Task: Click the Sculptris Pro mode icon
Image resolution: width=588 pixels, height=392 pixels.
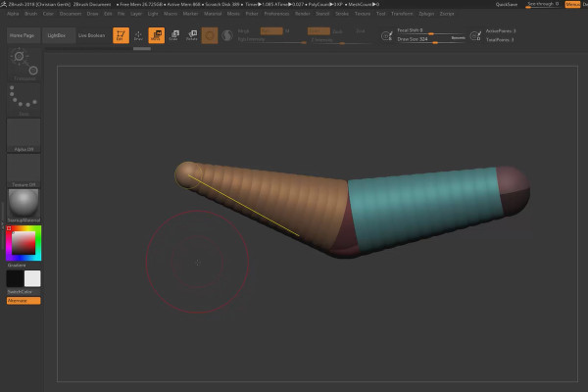Action: [x=227, y=35]
